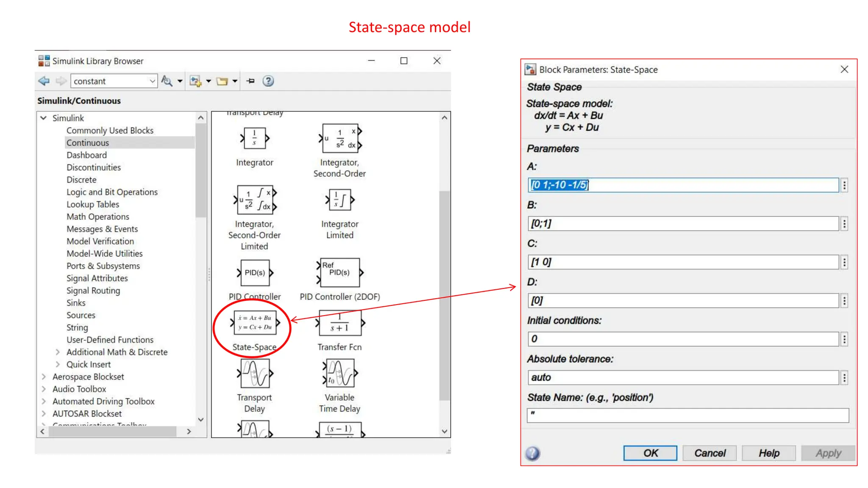Select the PID Controller block icon

pos(255,272)
